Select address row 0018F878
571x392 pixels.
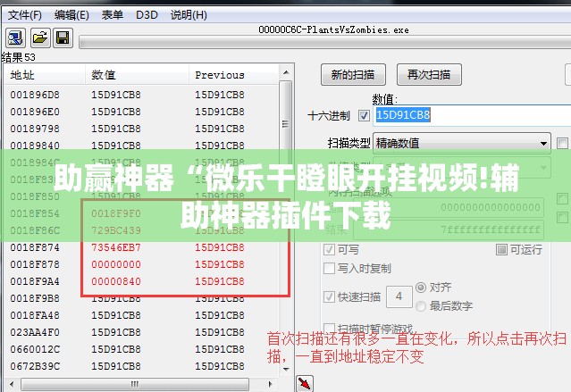point(141,264)
